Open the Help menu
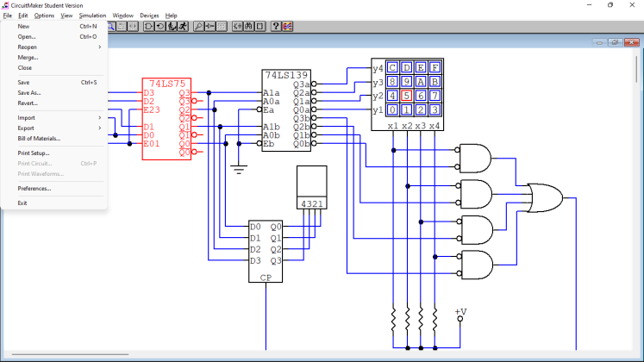 click(x=172, y=16)
